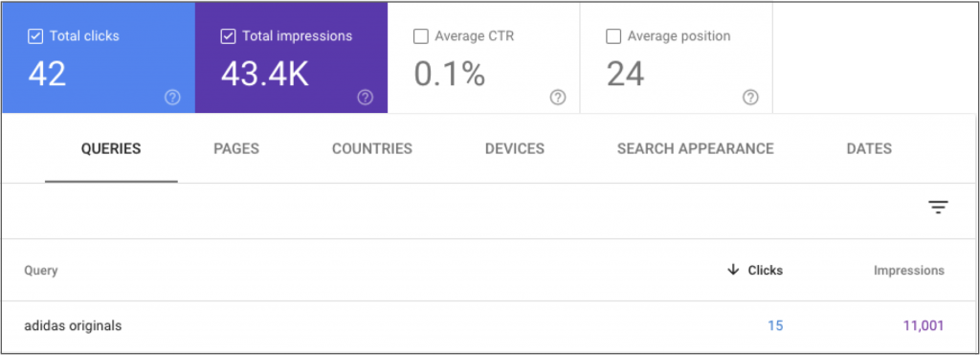This screenshot has width=980, height=355.
Task: Enable the Average position checkbox
Action: pos(613,36)
